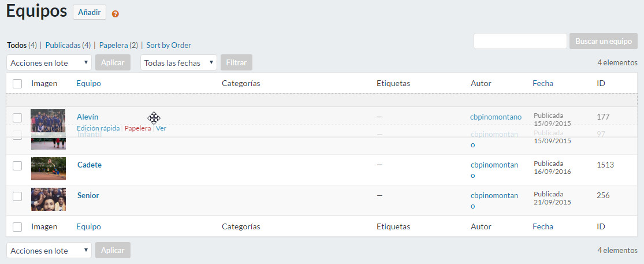Open the Cadete team thumbnail image
This screenshot has width=644, height=264.
pyautogui.click(x=49, y=169)
